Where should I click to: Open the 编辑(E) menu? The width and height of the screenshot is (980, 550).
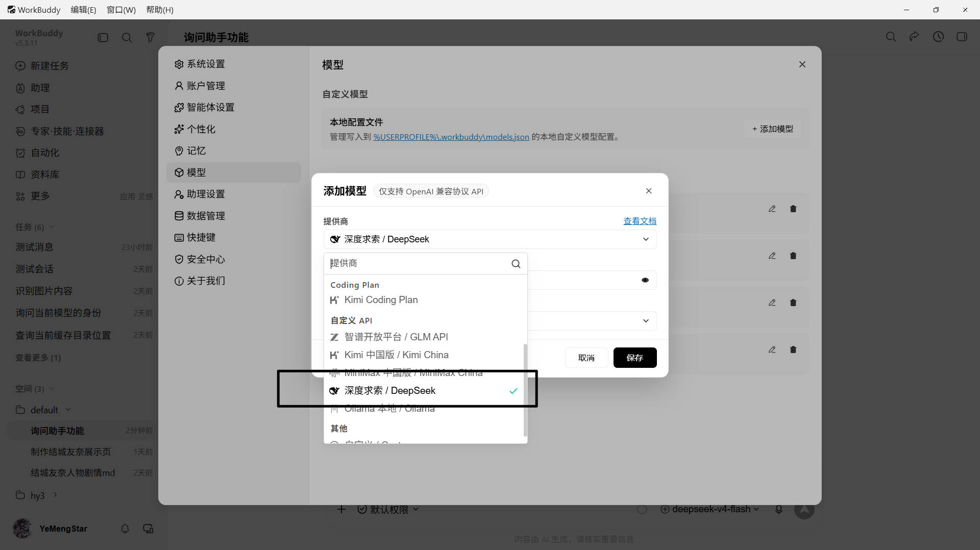pyautogui.click(x=83, y=10)
